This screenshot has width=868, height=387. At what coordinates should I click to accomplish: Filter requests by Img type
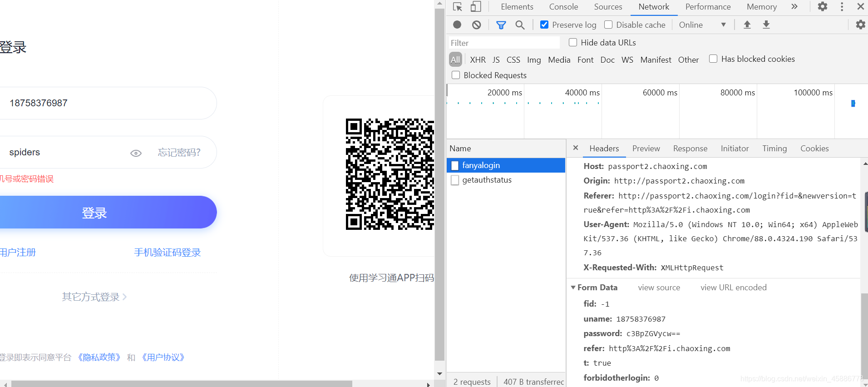click(534, 60)
